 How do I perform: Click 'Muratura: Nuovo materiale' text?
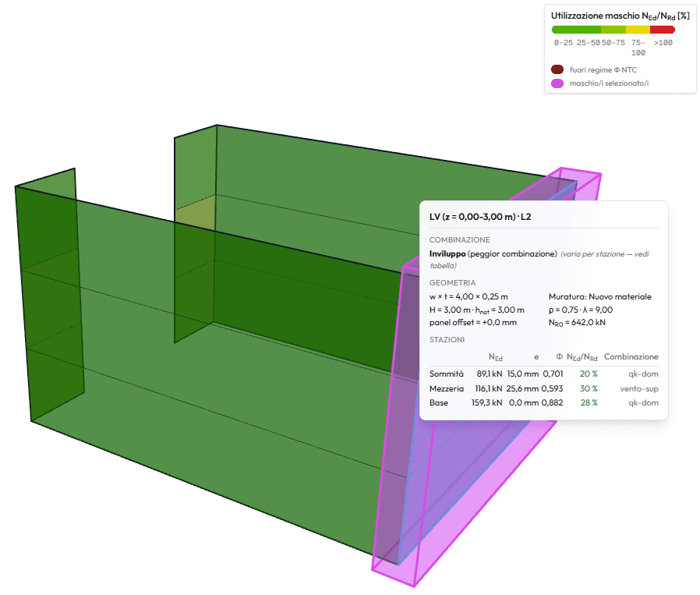pos(600,296)
